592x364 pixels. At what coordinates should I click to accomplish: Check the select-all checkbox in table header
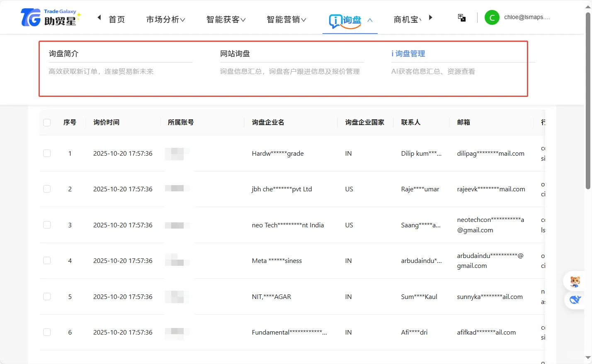47,122
